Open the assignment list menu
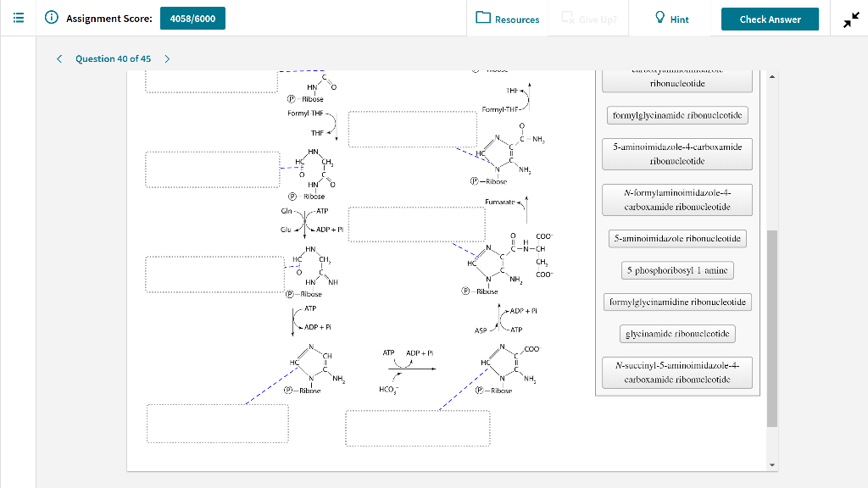Screen dimensions: 868x488 (x=19, y=18)
